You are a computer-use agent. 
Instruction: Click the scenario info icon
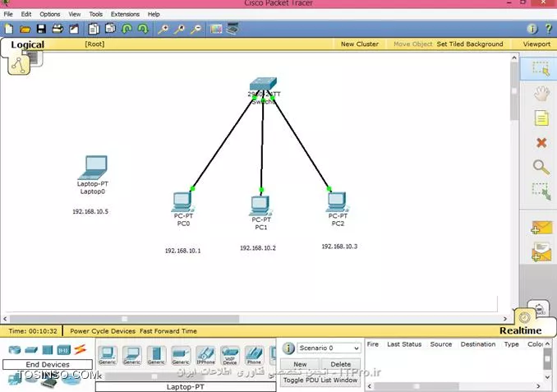[288, 348]
